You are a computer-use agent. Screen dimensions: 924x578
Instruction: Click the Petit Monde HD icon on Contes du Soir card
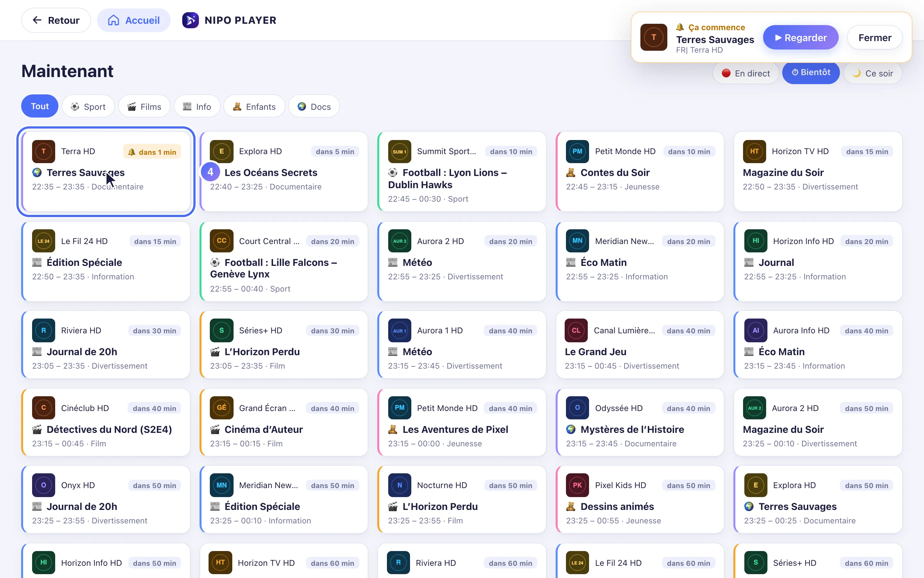577,151
